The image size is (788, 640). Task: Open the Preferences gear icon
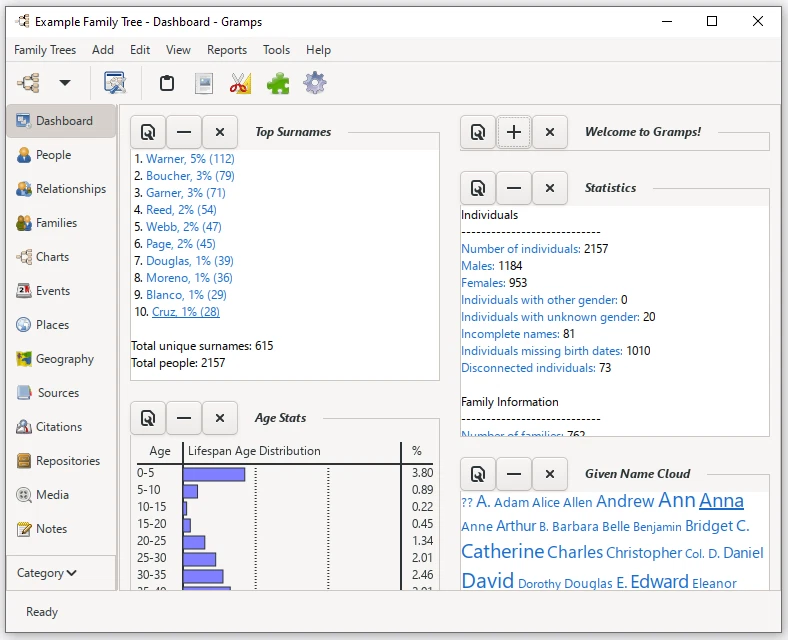click(x=315, y=83)
